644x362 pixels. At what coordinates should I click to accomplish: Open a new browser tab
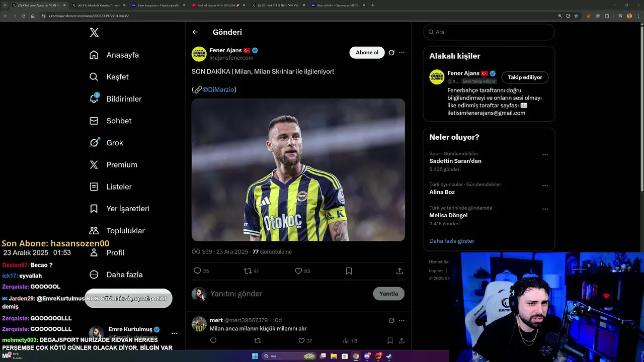pyautogui.click(x=373, y=5)
